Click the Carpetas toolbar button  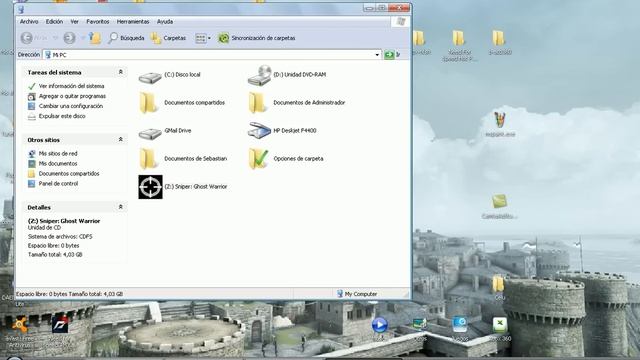click(168, 38)
